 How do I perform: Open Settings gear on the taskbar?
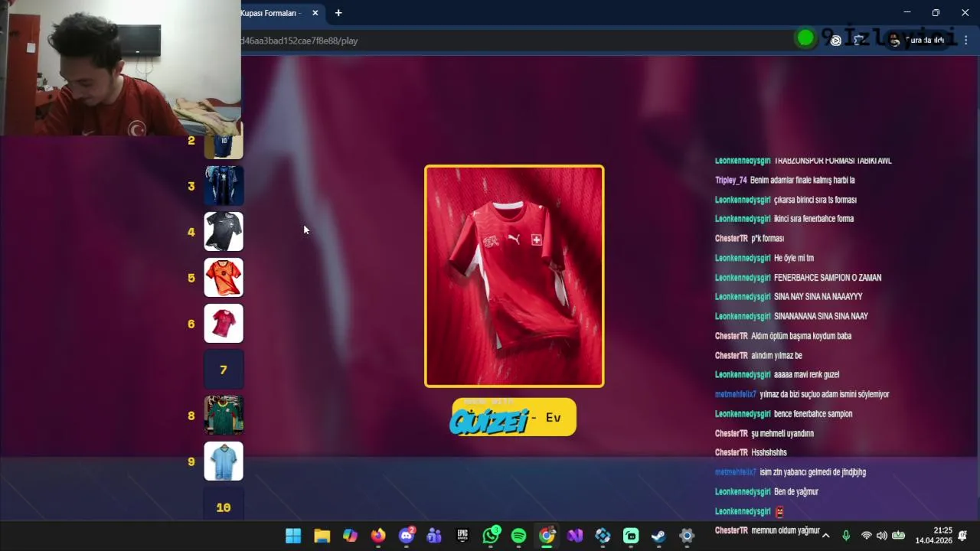[687, 536]
